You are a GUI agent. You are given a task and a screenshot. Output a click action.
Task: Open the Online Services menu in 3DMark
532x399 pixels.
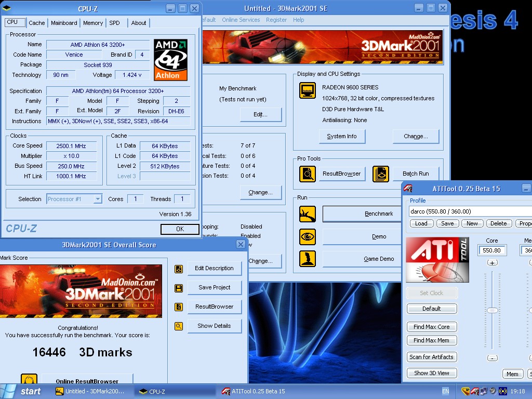point(241,20)
